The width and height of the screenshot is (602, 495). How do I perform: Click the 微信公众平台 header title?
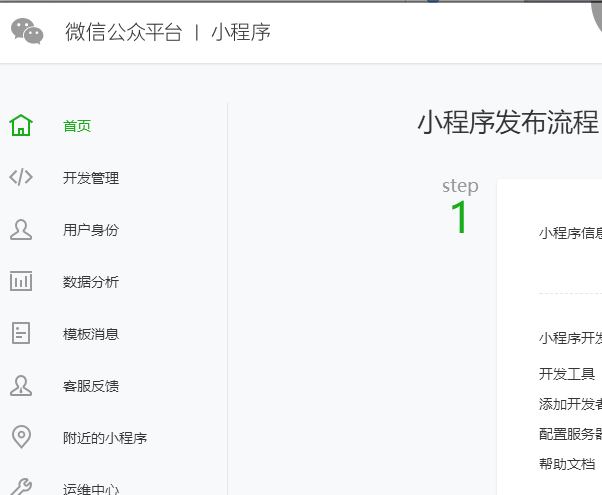pyautogui.click(x=124, y=32)
